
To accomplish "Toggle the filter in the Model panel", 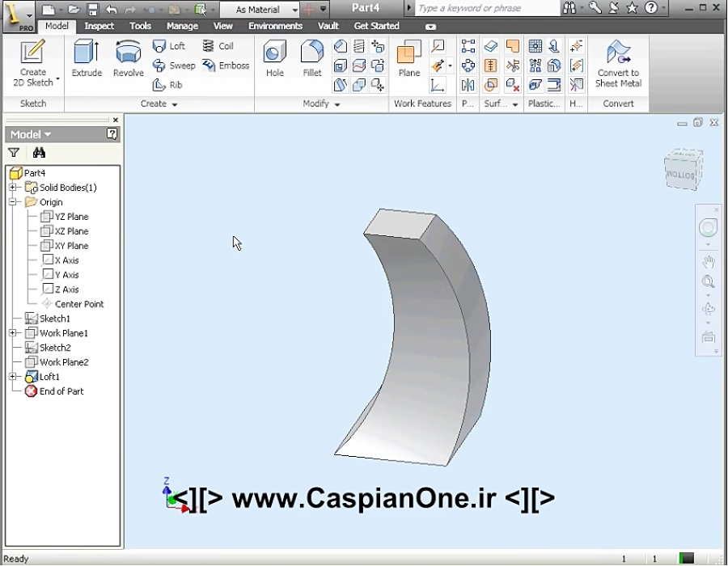I will coord(14,151).
